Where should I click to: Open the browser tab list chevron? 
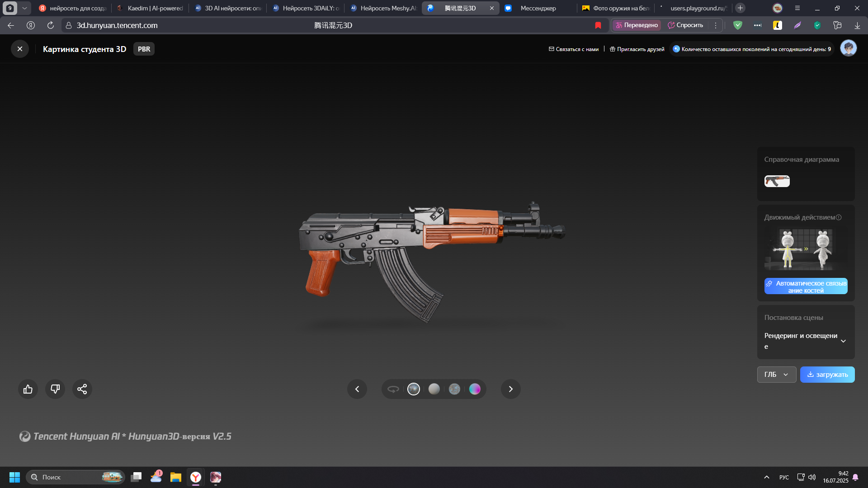coord(25,8)
